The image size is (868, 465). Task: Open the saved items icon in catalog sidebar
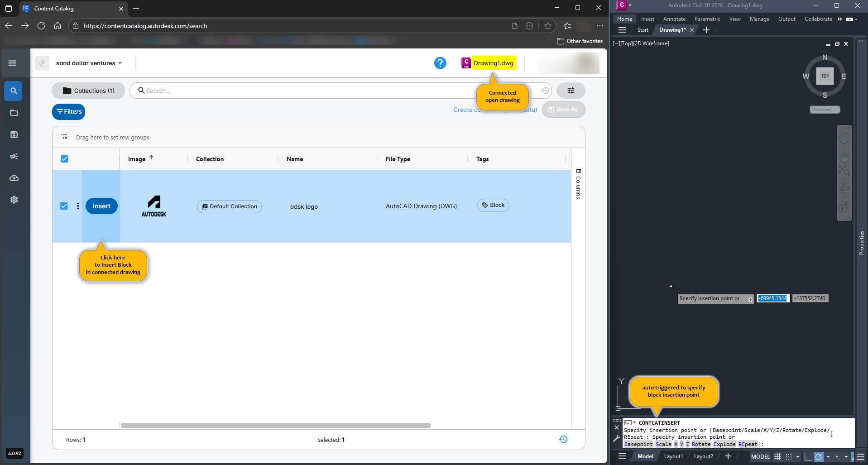(x=14, y=134)
